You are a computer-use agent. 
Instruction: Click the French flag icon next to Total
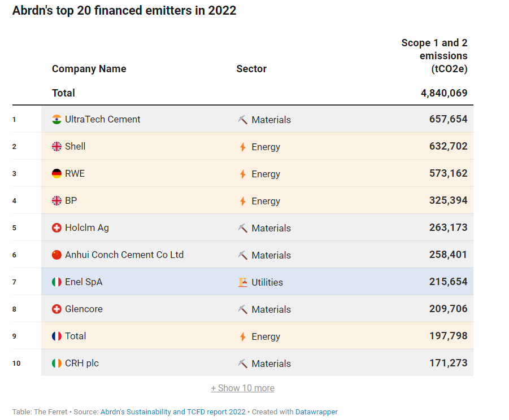(x=56, y=336)
